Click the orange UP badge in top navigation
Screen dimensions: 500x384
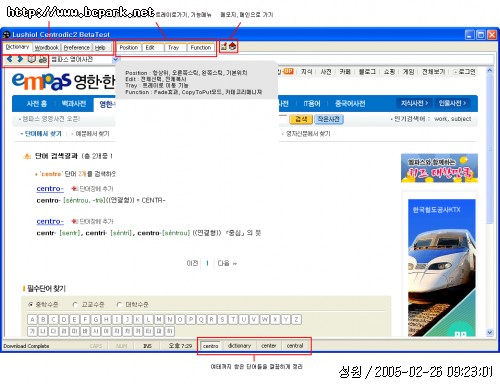[x=288, y=71]
